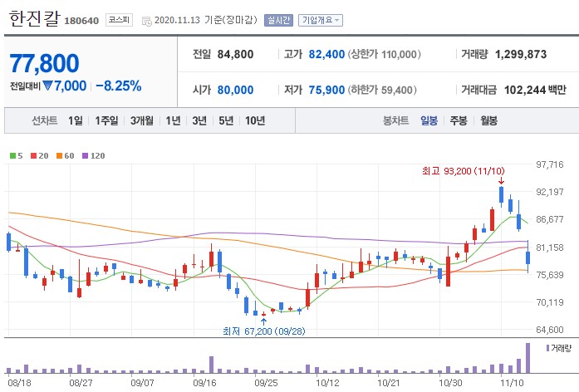Click the 08/18 date axis label
Screen dimensions: 579x392
pyautogui.click(x=20, y=383)
